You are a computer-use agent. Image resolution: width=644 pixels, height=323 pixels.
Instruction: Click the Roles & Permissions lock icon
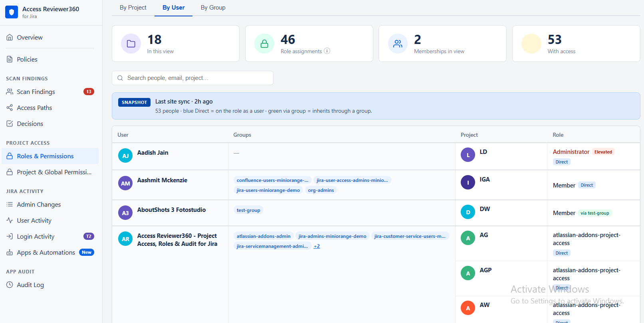coord(10,156)
